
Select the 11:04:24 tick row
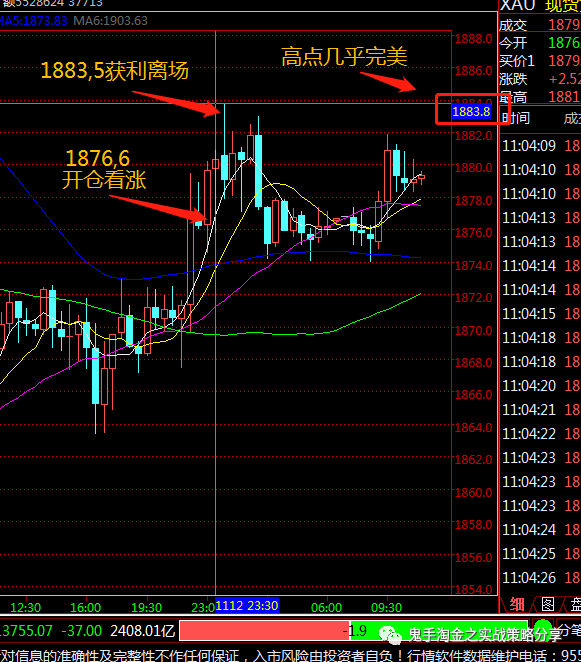pos(540,529)
